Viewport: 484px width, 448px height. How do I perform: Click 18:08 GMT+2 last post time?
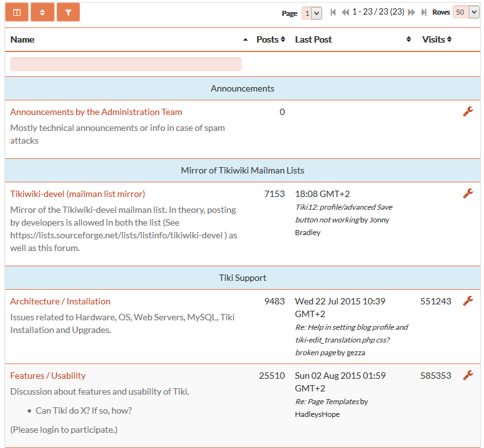(x=322, y=194)
